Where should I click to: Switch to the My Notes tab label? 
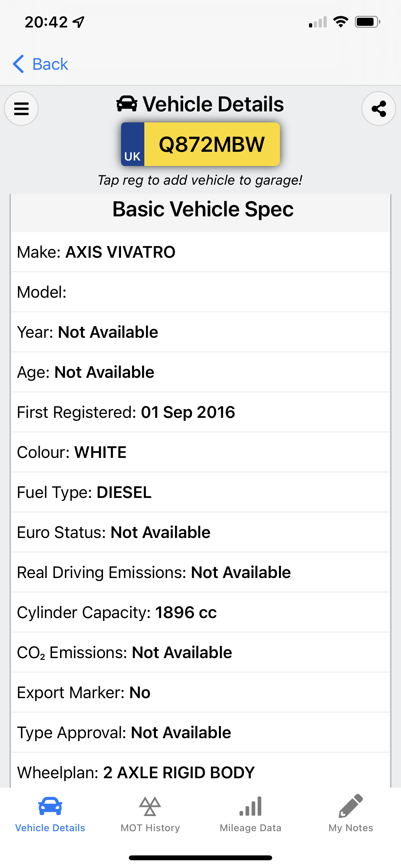pos(351,828)
